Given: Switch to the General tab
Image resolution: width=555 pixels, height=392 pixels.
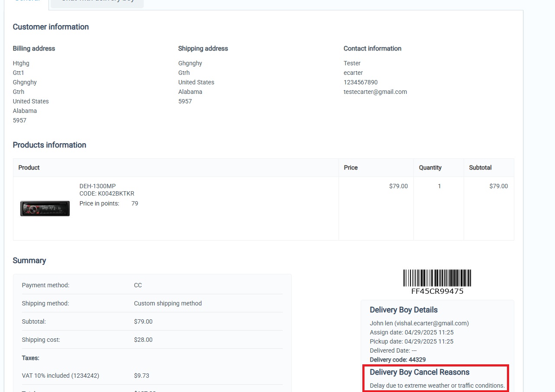Looking at the screenshot, I should coord(27,2).
